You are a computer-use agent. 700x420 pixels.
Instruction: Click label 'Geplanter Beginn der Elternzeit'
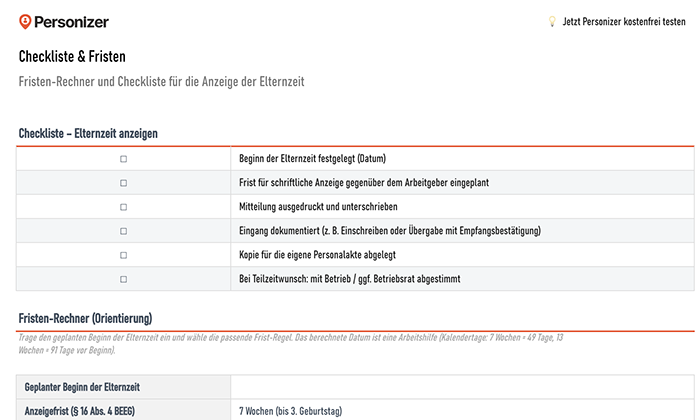click(x=82, y=387)
